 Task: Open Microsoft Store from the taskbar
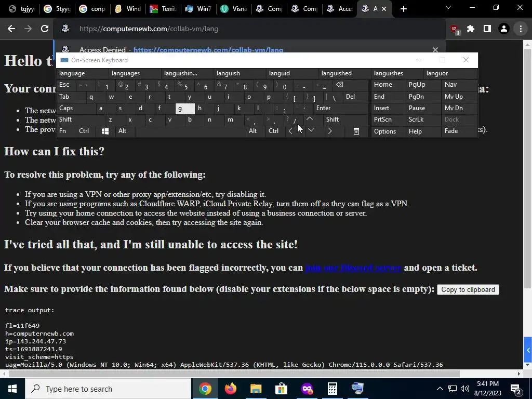[281, 389]
